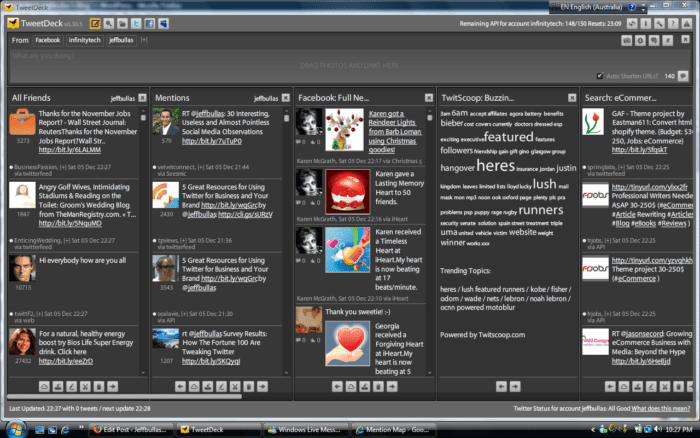Open help with the question mark icon
700x438 pixels.
click(x=673, y=24)
